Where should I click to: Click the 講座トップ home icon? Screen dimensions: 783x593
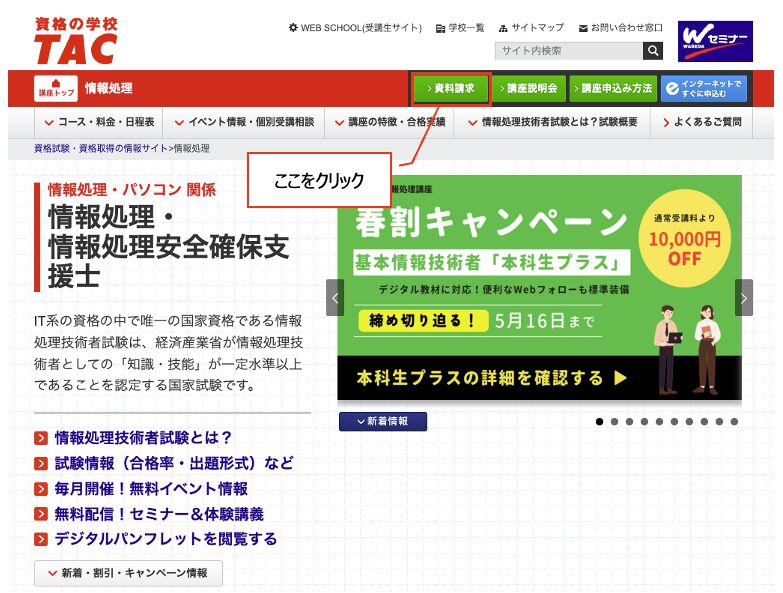click(x=56, y=88)
